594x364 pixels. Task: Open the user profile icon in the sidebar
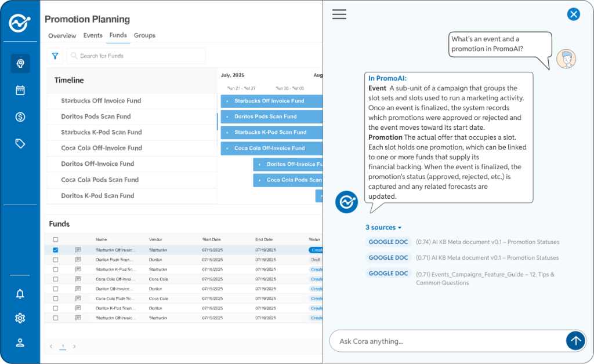pos(20,343)
